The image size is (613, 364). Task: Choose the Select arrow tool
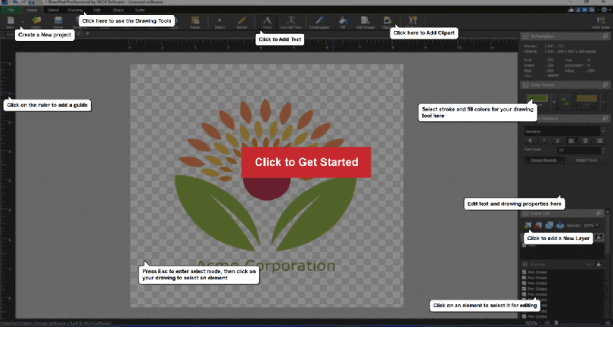coord(219,22)
